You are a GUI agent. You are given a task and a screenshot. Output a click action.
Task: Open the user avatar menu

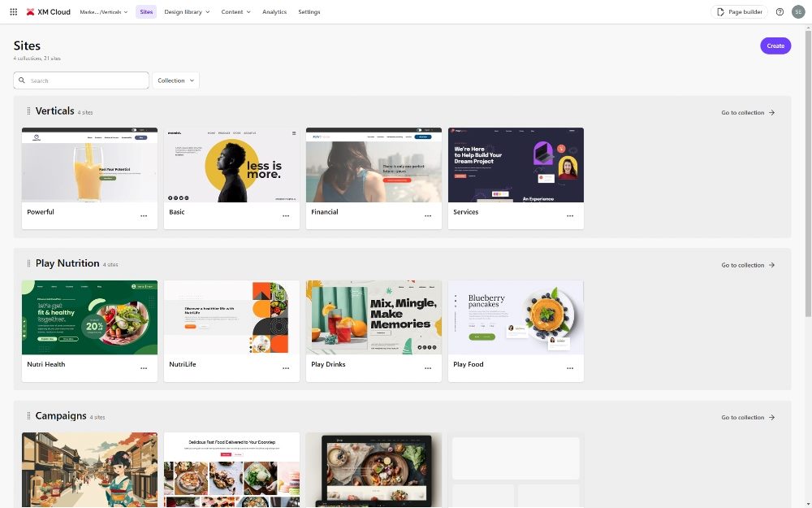[798, 12]
